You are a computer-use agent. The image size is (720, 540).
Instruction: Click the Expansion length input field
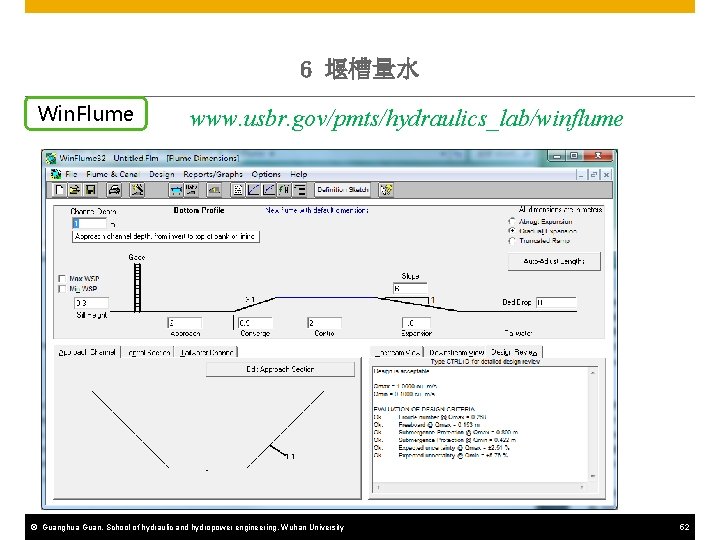pyautogui.click(x=416, y=323)
